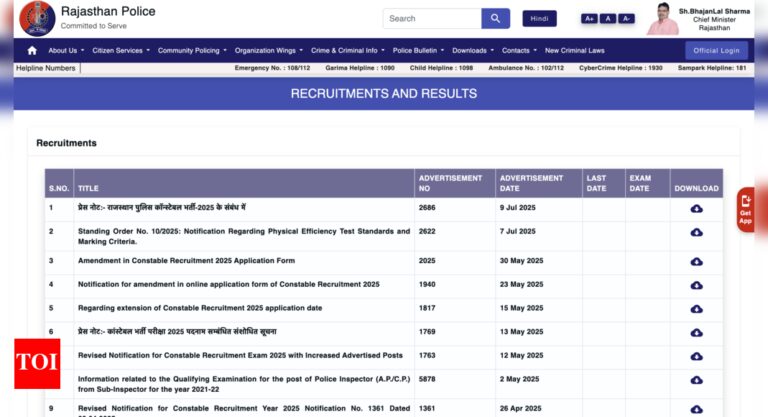Image resolution: width=768 pixels, height=417 pixels.
Task: Expand the About Us menu
Action: click(x=66, y=50)
